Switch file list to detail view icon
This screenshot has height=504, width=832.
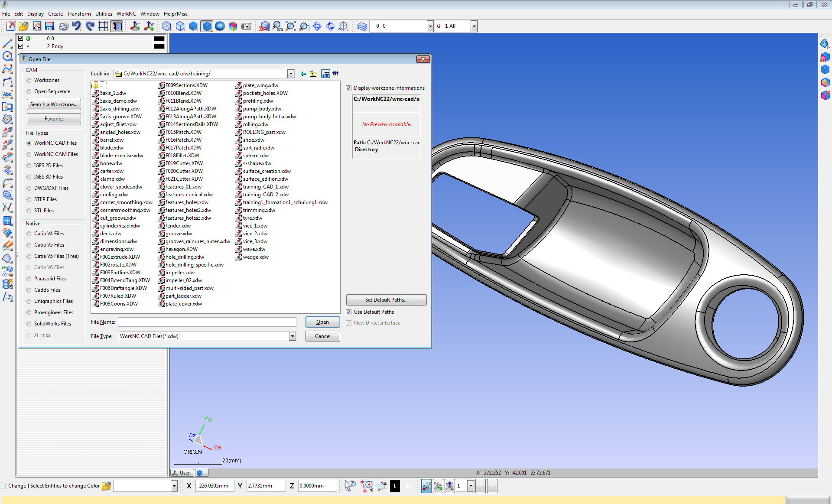click(335, 74)
